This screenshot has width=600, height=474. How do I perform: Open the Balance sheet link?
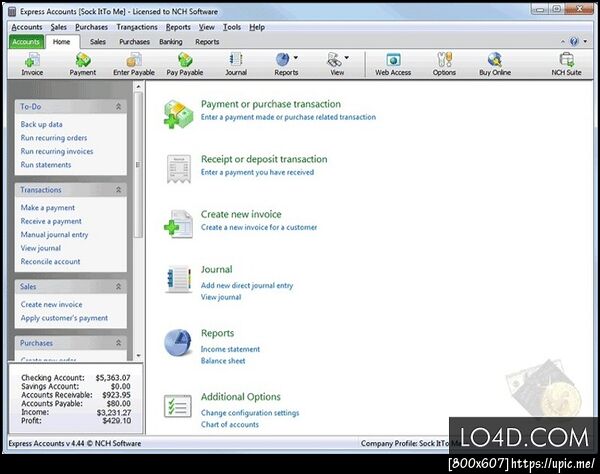click(223, 361)
